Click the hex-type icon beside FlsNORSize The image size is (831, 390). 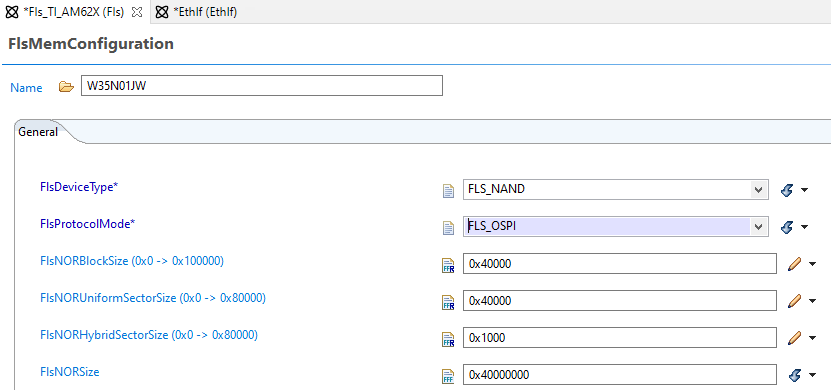tap(448, 377)
